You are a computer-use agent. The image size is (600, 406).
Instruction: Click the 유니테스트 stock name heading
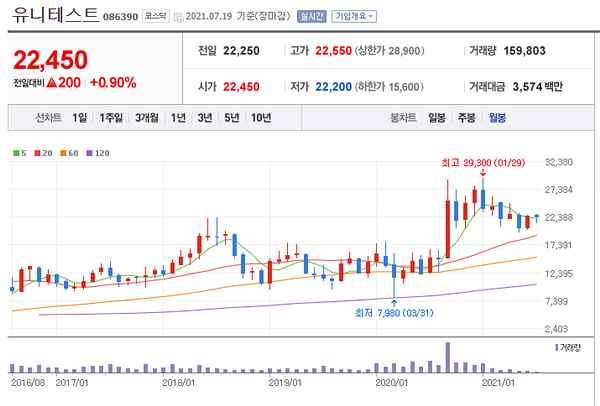[x=55, y=15]
